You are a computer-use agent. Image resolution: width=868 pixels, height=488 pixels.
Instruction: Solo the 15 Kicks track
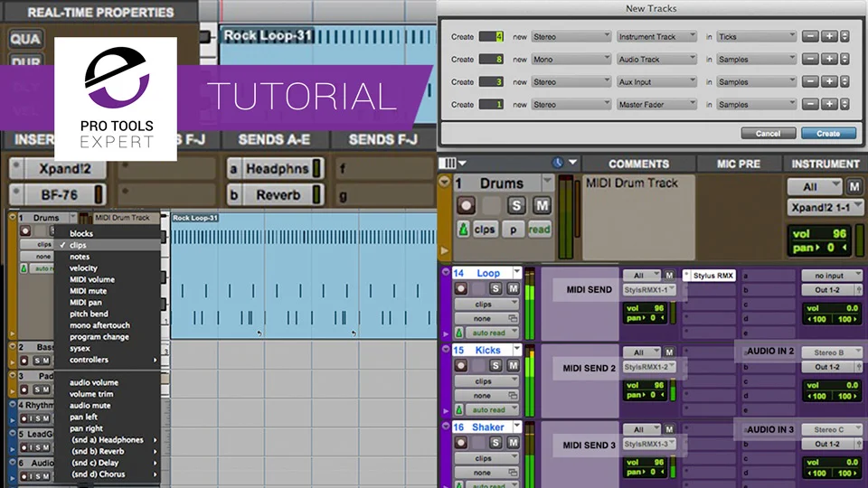coord(495,365)
